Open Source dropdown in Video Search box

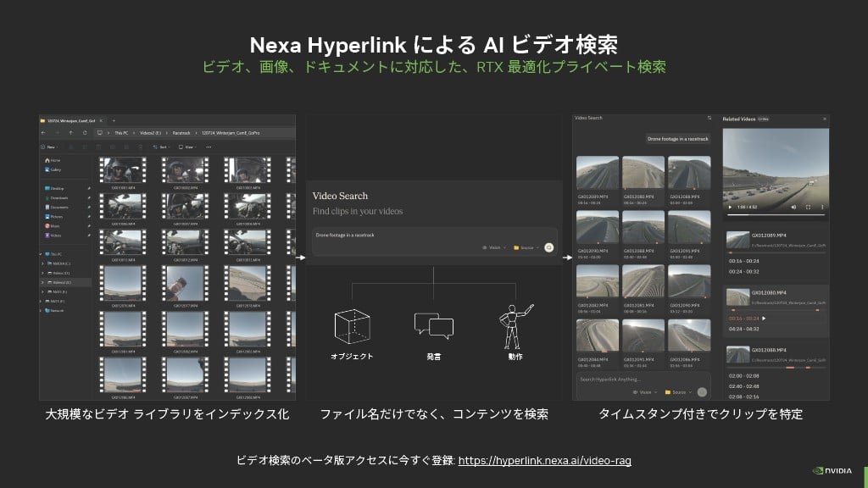point(526,247)
